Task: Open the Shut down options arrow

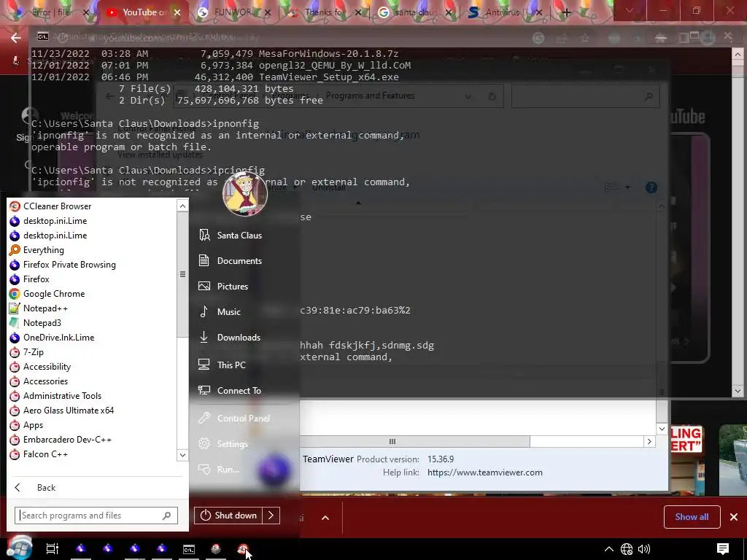Action: [271, 516]
